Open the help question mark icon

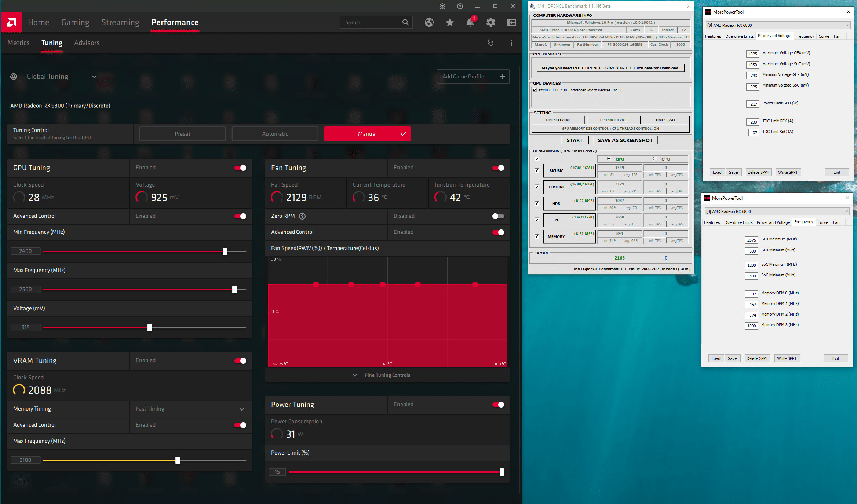(x=460, y=6)
